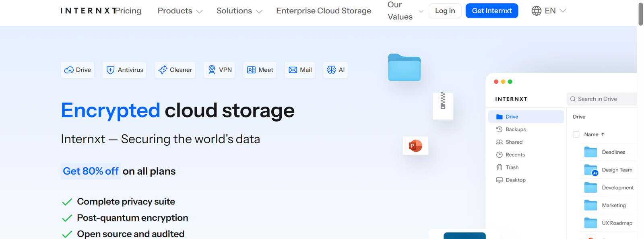Viewport: 644px width, 239px height.
Task: Click the Log in button
Action: [x=445, y=11]
